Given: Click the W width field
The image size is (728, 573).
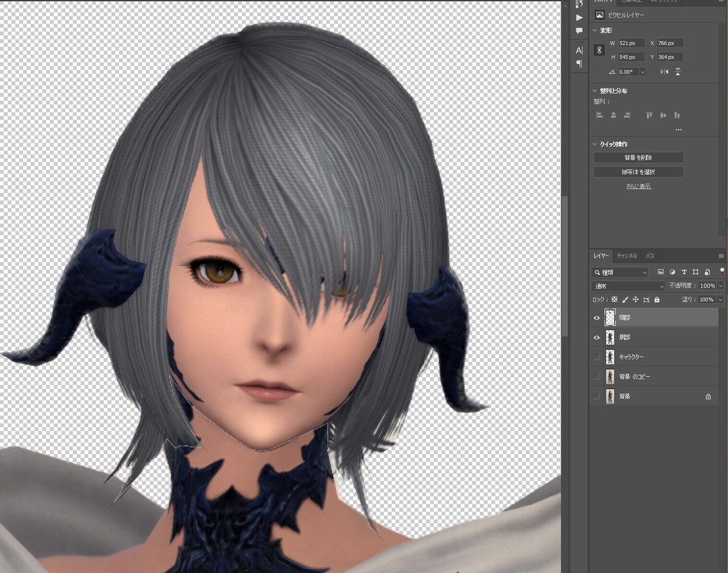Looking at the screenshot, I should click(631, 43).
